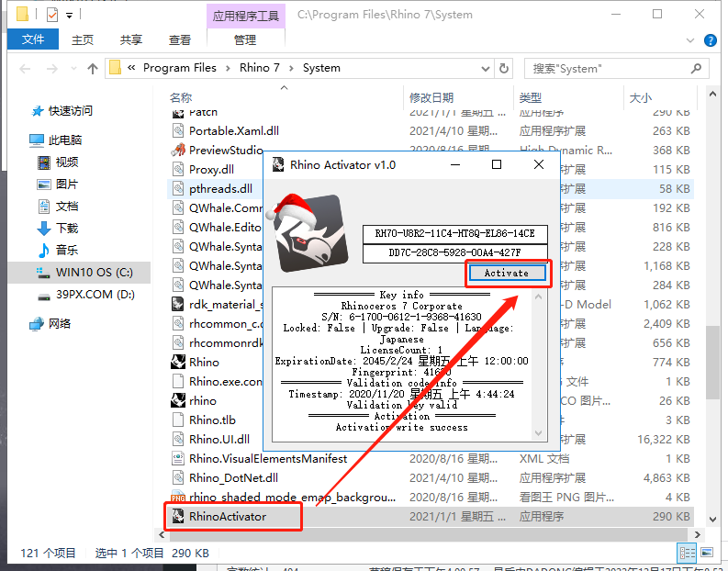Expand the ribbon with the chevron

[690, 40]
